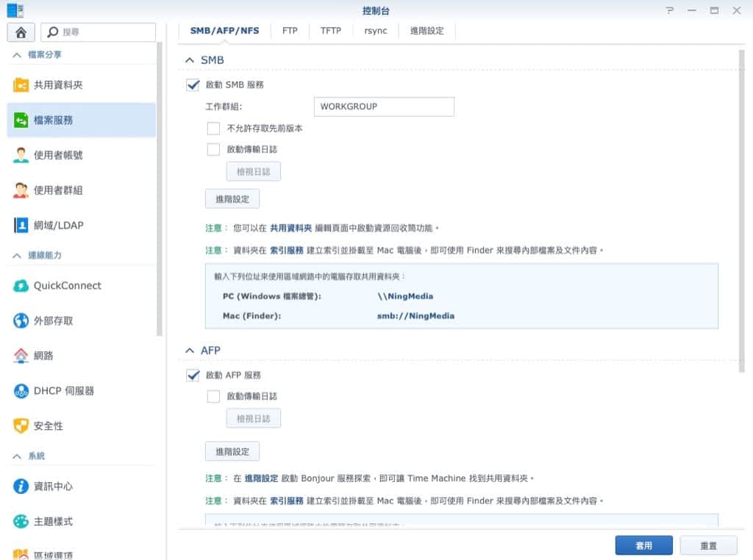Switch to the FTP tab
753x560 pixels.
pos(290,31)
